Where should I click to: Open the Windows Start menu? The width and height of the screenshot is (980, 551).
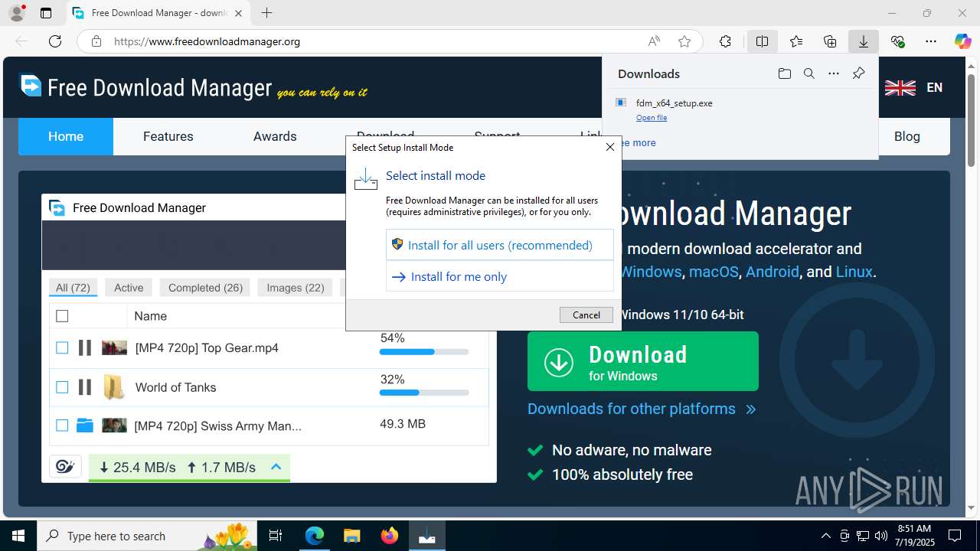[x=18, y=536]
